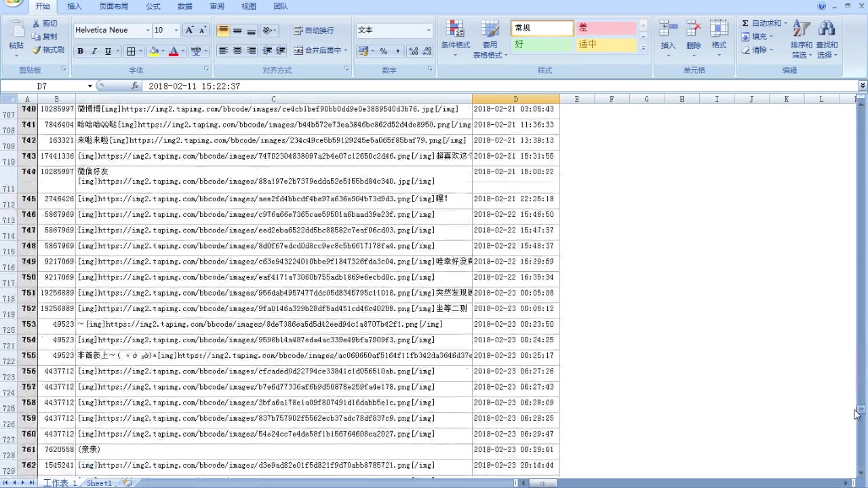The image size is (868, 488).
Task: Switch to the Sheet1 worksheet tab
Action: coord(99,483)
